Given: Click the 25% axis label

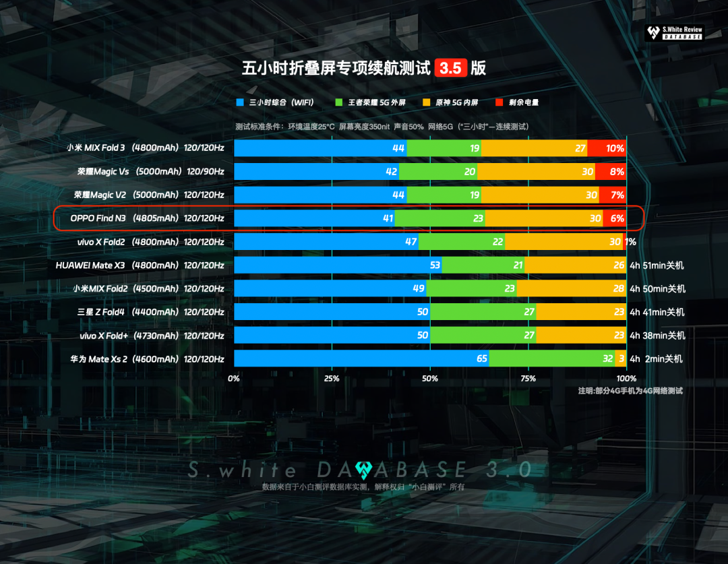Looking at the screenshot, I should click(x=332, y=378).
